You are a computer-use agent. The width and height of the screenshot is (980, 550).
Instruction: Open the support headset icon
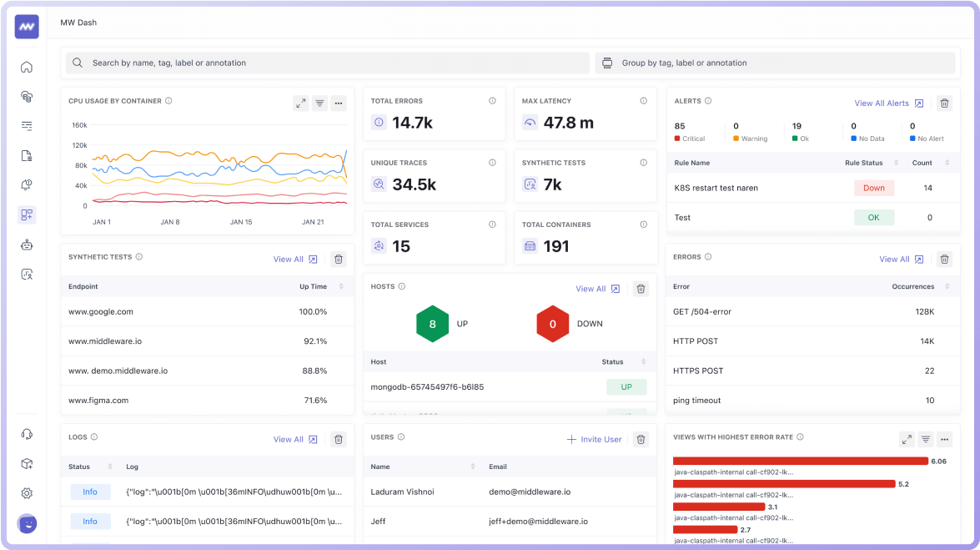point(27,434)
